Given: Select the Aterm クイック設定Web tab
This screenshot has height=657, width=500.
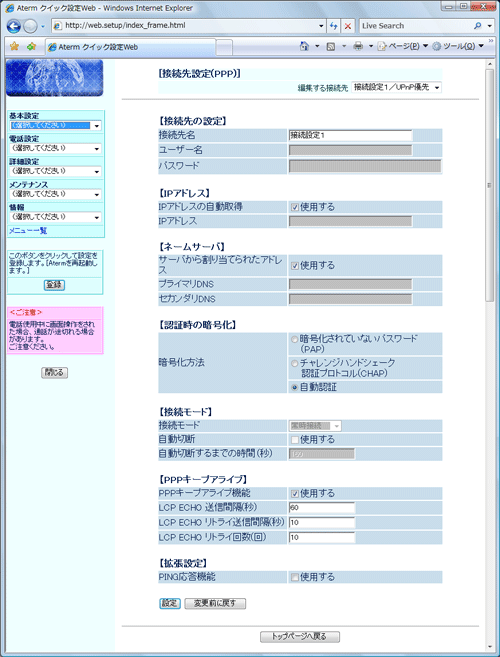Looking at the screenshot, I should tap(131, 47).
